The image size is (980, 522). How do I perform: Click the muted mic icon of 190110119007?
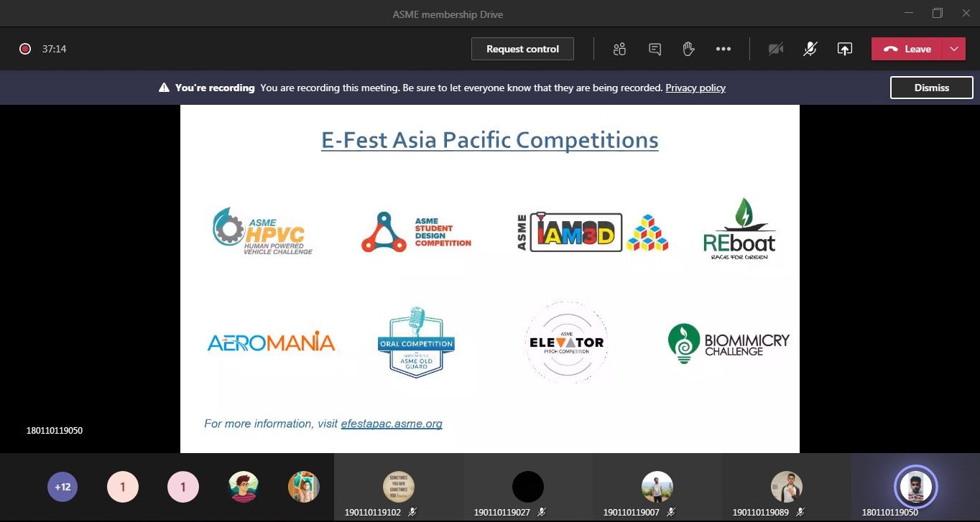(x=671, y=512)
